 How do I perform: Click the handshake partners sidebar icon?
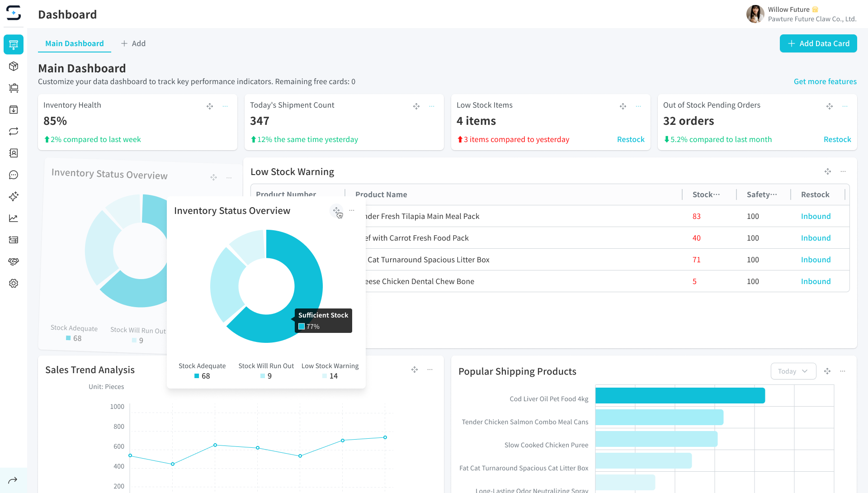pyautogui.click(x=14, y=262)
